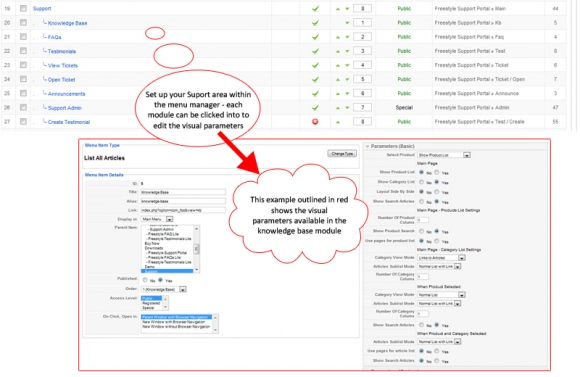
Task: Open the Order dropdown showing Knowledge Base
Action: [163, 289]
